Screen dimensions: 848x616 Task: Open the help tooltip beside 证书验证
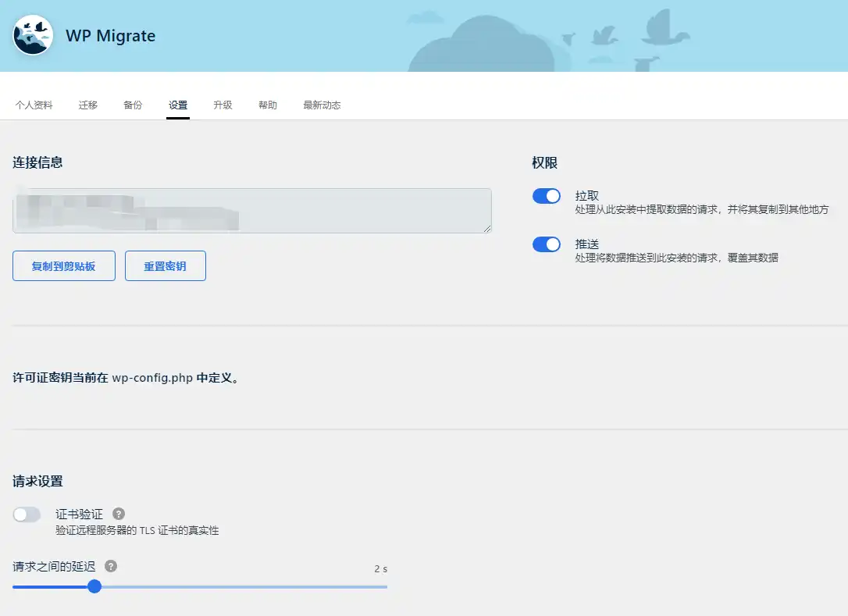click(x=118, y=514)
